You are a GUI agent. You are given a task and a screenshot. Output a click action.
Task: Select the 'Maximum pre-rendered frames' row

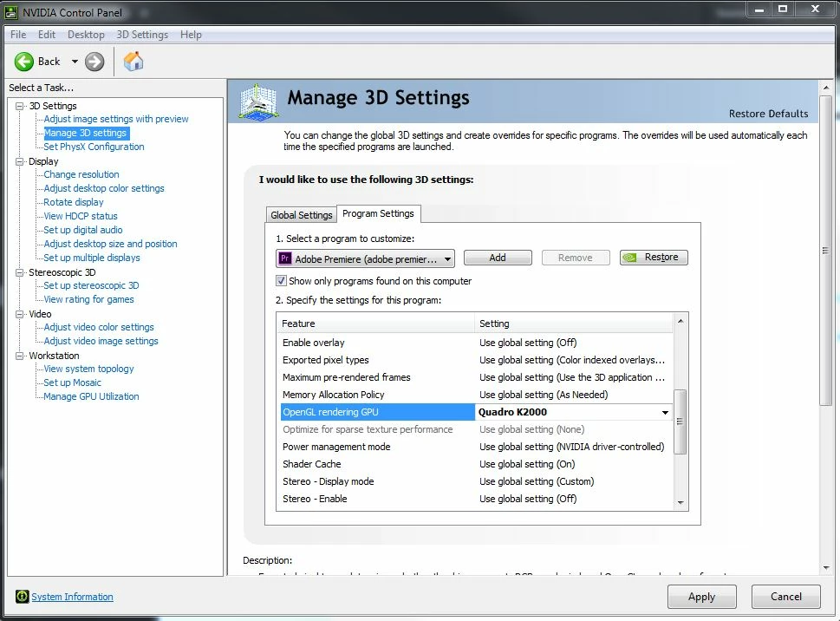point(476,377)
